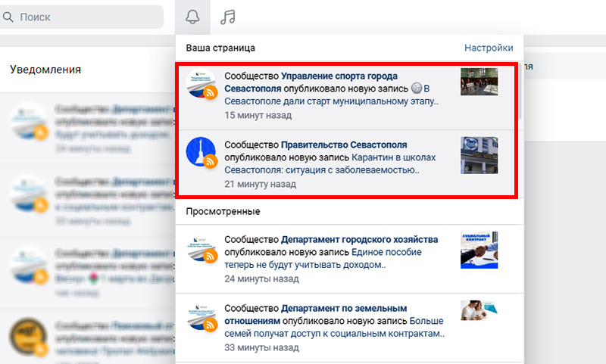Image resolution: width=606 pixels, height=364 pixels.
Task: Open Департамент городского хозяйства community link
Action: point(359,240)
